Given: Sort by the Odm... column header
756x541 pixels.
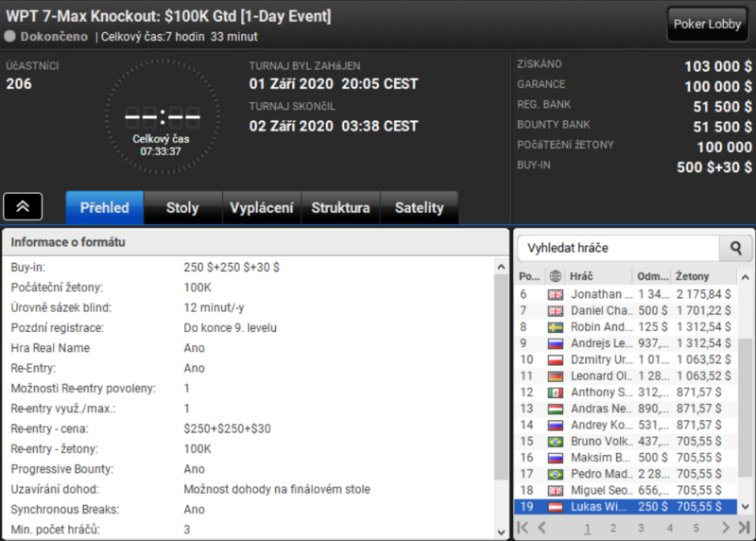Looking at the screenshot, I should (x=652, y=276).
